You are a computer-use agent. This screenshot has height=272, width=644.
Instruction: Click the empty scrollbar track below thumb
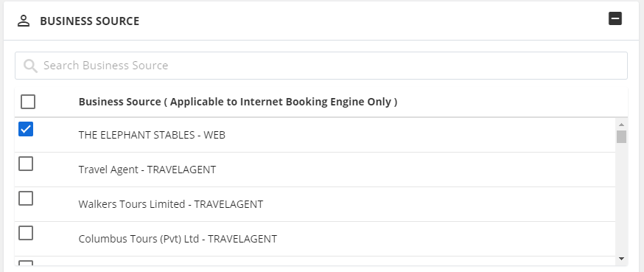point(621,198)
